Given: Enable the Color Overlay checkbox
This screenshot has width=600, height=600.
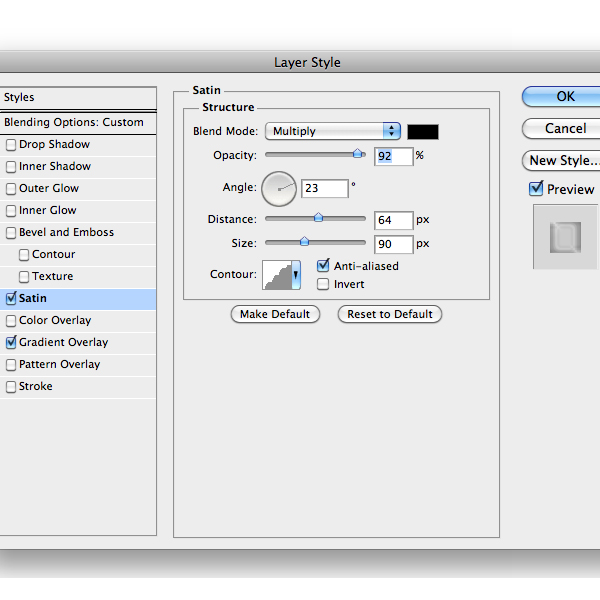Looking at the screenshot, I should point(11,320).
